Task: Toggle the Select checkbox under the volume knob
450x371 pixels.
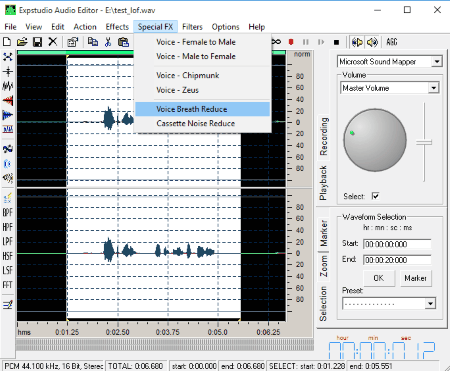Action: pyautogui.click(x=375, y=196)
